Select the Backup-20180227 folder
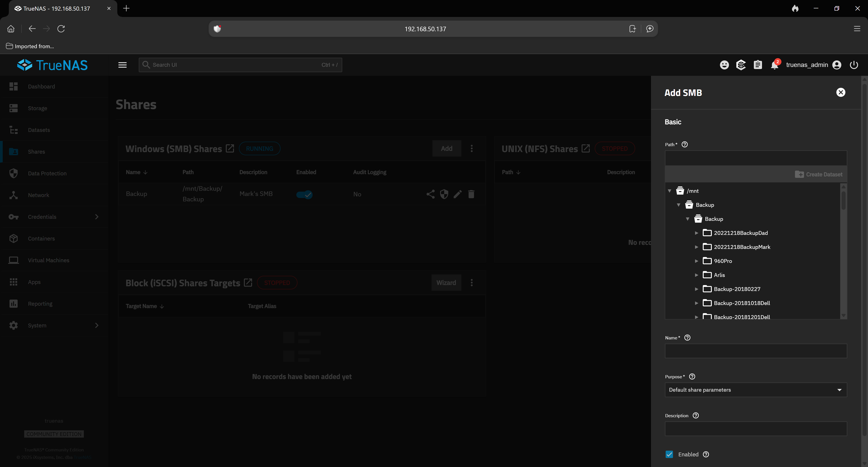 pyautogui.click(x=737, y=289)
